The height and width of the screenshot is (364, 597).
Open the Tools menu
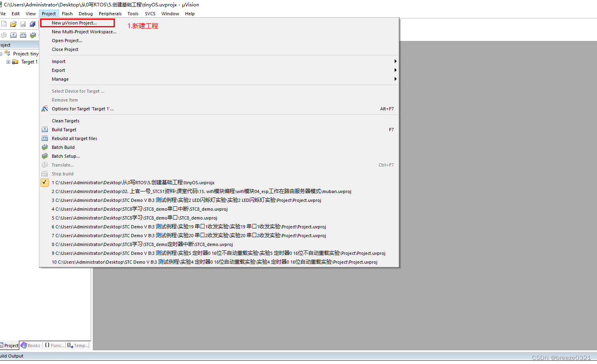(x=133, y=14)
